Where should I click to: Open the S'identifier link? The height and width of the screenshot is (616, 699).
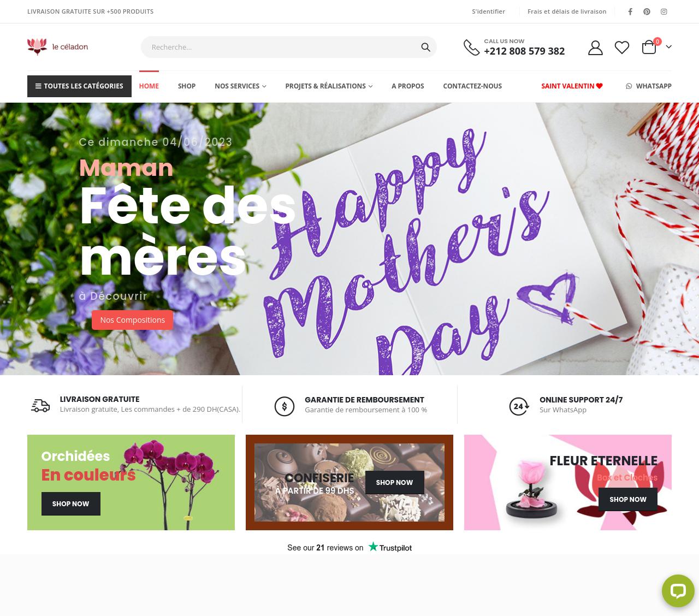click(x=488, y=11)
